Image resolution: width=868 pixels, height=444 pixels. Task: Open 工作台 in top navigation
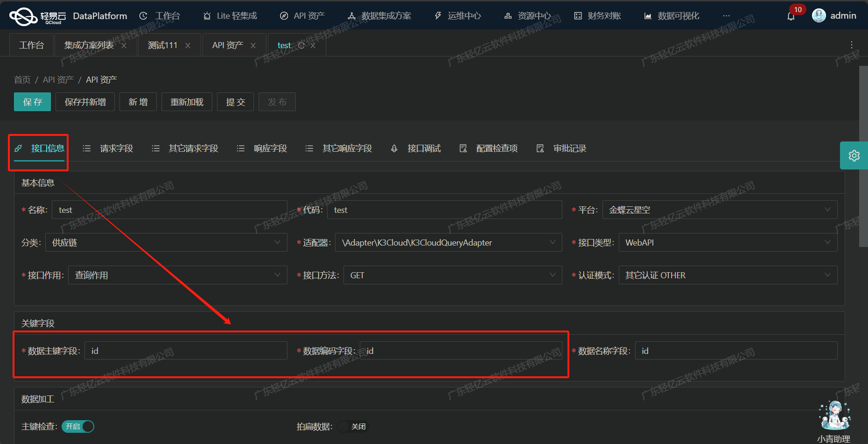160,16
